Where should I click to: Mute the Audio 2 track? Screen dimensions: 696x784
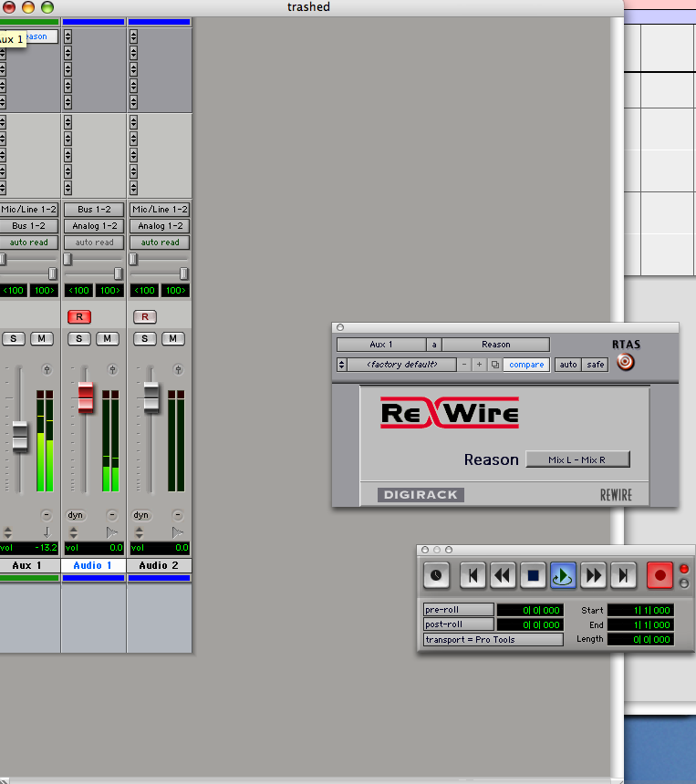173,339
